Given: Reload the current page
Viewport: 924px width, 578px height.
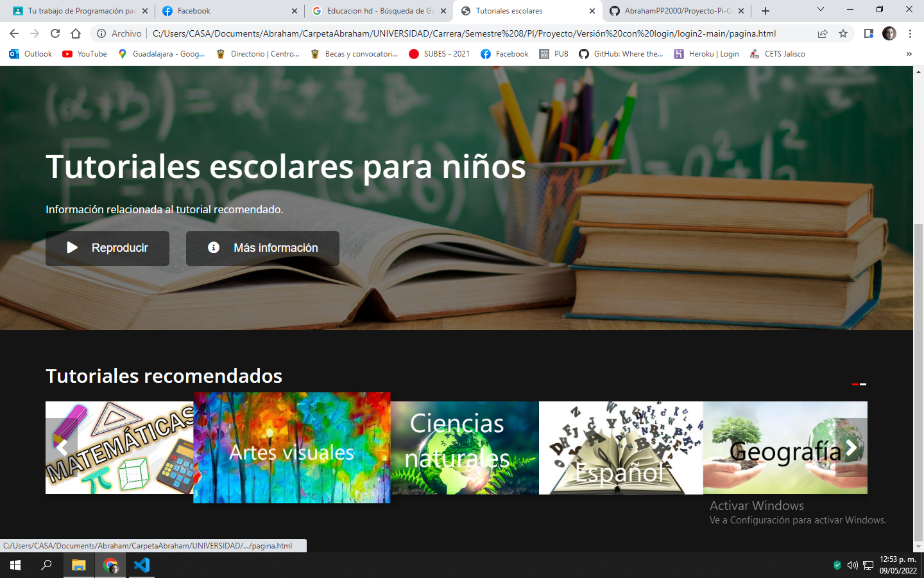Looking at the screenshot, I should (x=55, y=33).
